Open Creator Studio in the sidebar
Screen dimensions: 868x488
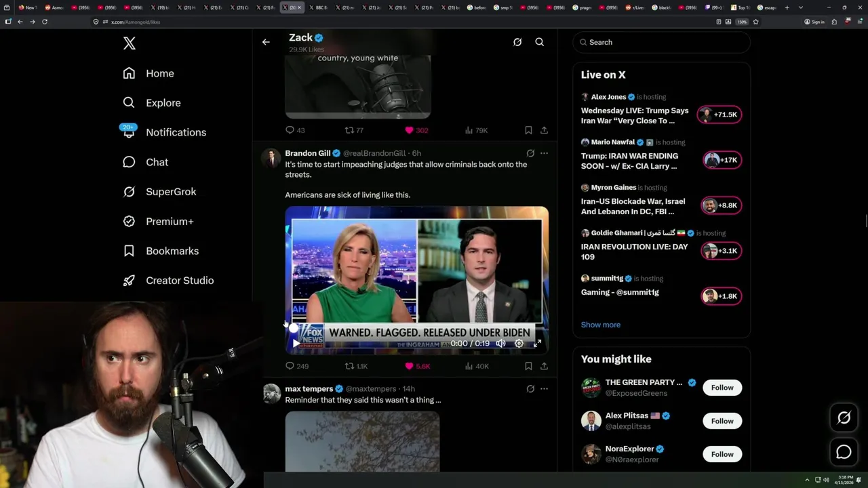pos(168,281)
